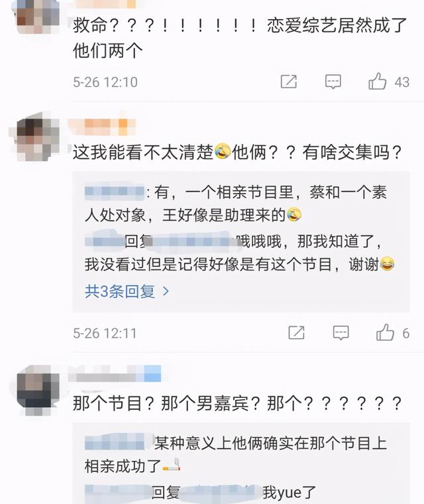Tap the chevron beside 共3条回复
The height and width of the screenshot is (504, 424).
pyautogui.click(x=166, y=292)
